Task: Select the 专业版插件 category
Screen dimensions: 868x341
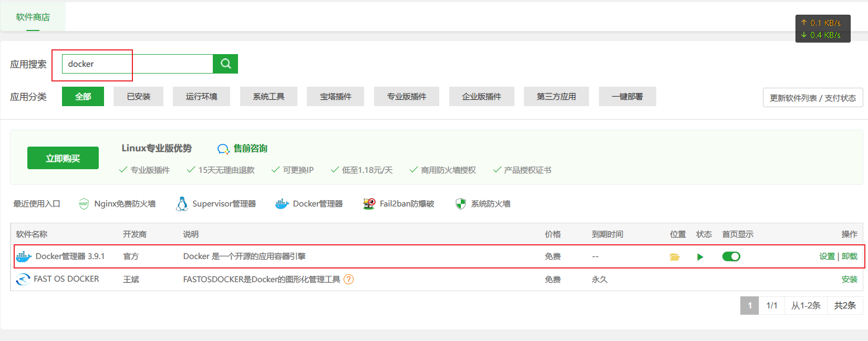Action: tap(407, 97)
